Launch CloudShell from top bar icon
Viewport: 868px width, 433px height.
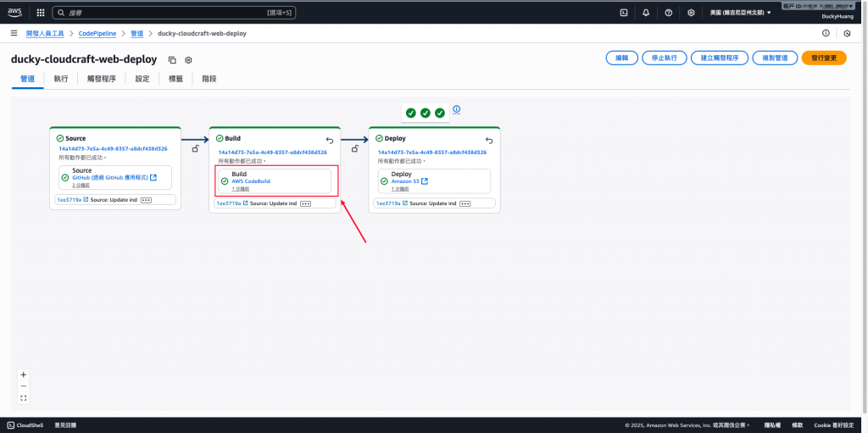[x=623, y=13]
